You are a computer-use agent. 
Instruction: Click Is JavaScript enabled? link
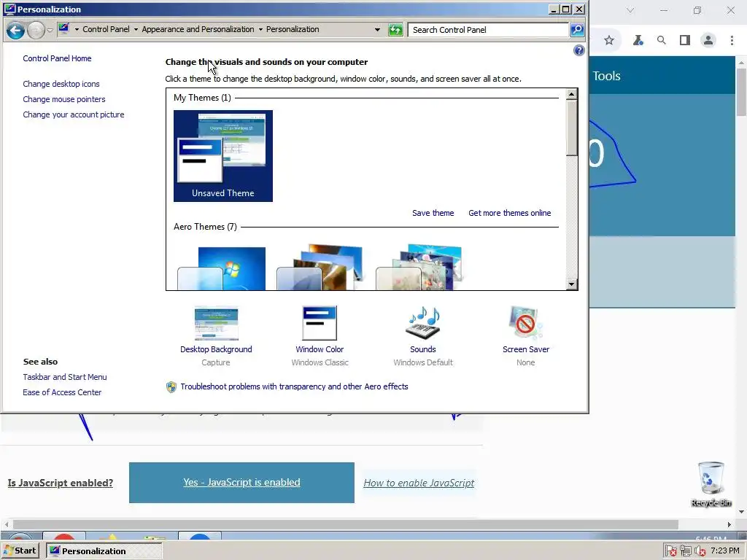coord(61,483)
